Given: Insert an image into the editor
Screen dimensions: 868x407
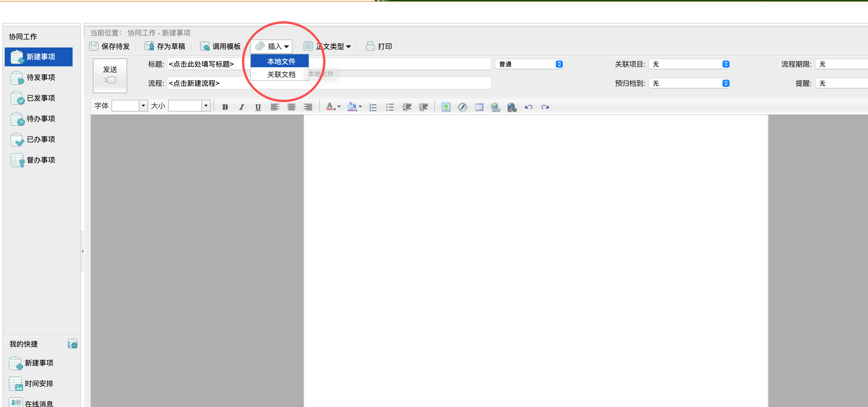Looking at the screenshot, I should pos(446,107).
